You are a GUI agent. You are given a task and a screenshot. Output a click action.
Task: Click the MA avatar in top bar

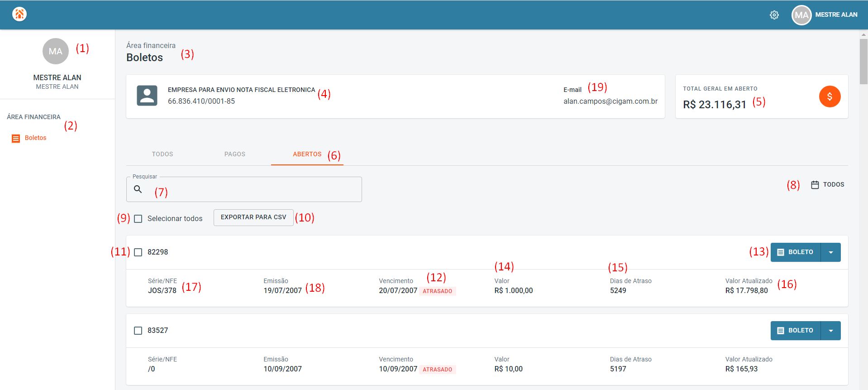pos(801,15)
